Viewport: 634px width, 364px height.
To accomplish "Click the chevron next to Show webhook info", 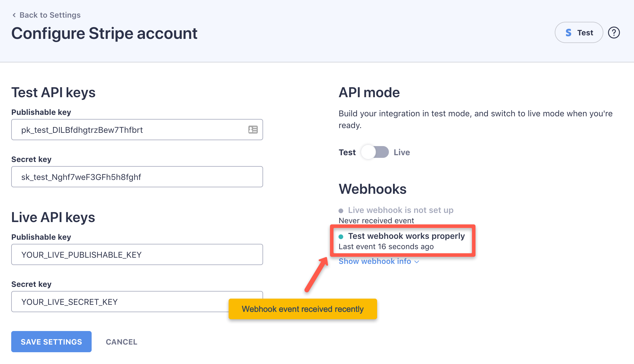I will coord(417,262).
